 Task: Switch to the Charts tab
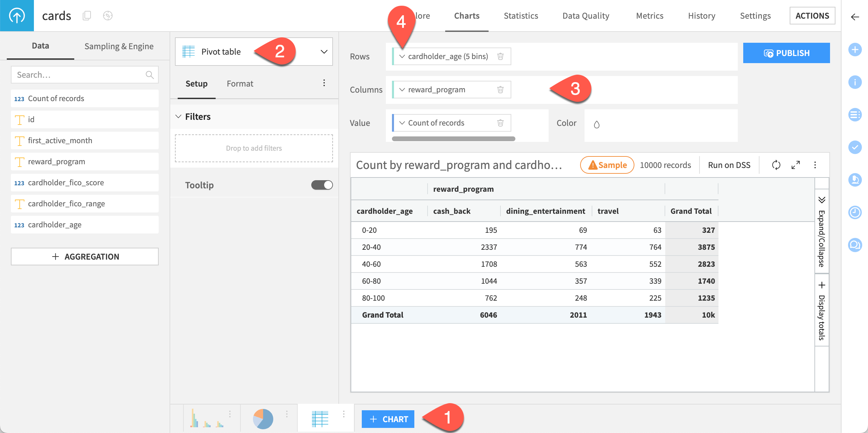tap(467, 16)
